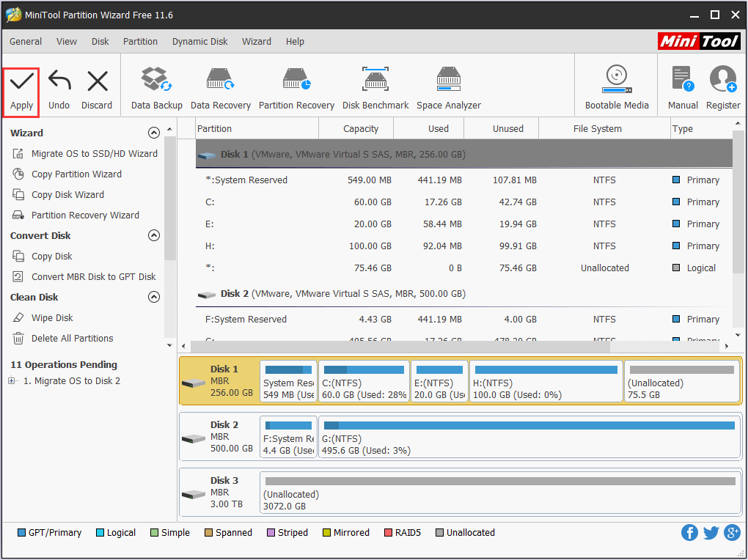Open Partition Recovery tool
Screen dimensions: 748x560
click(x=296, y=89)
